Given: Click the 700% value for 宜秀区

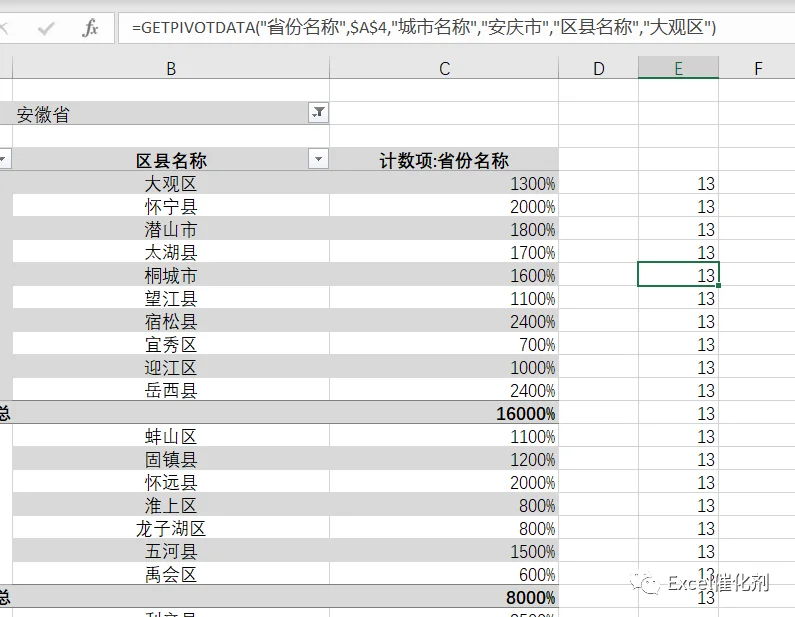Looking at the screenshot, I should pos(444,344).
